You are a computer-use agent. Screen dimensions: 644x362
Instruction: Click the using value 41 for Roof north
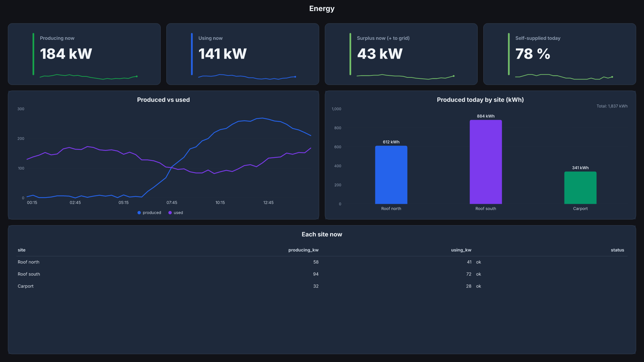click(x=469, y=262)
